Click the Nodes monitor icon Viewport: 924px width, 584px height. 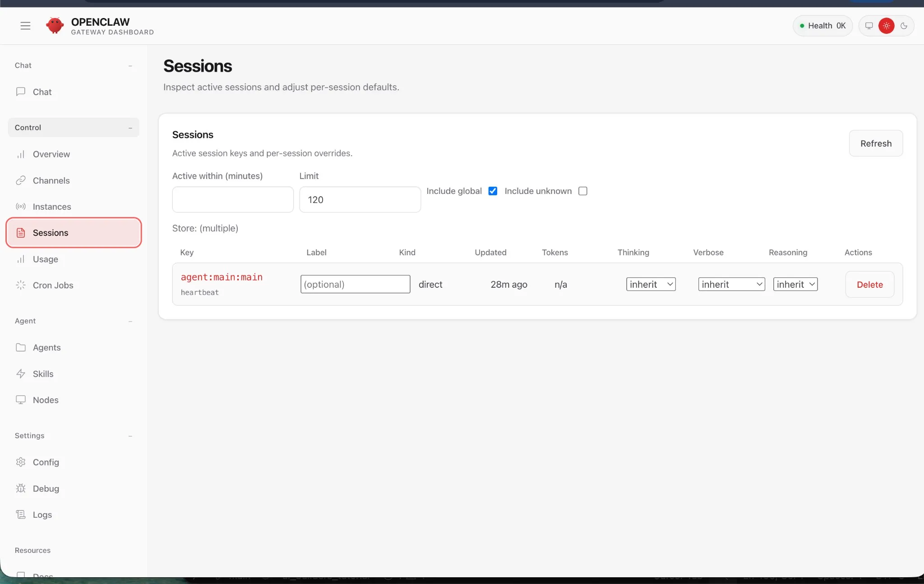click(x=21, y=400)
